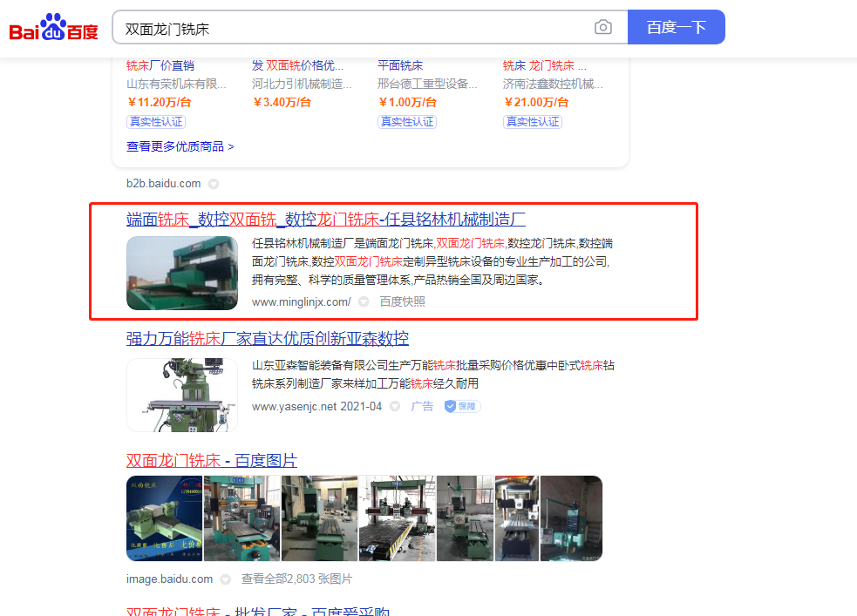Viewport: 857px width, 616px height.
Task: Open the 平面铣床 product link
Action: coord(400,65)
